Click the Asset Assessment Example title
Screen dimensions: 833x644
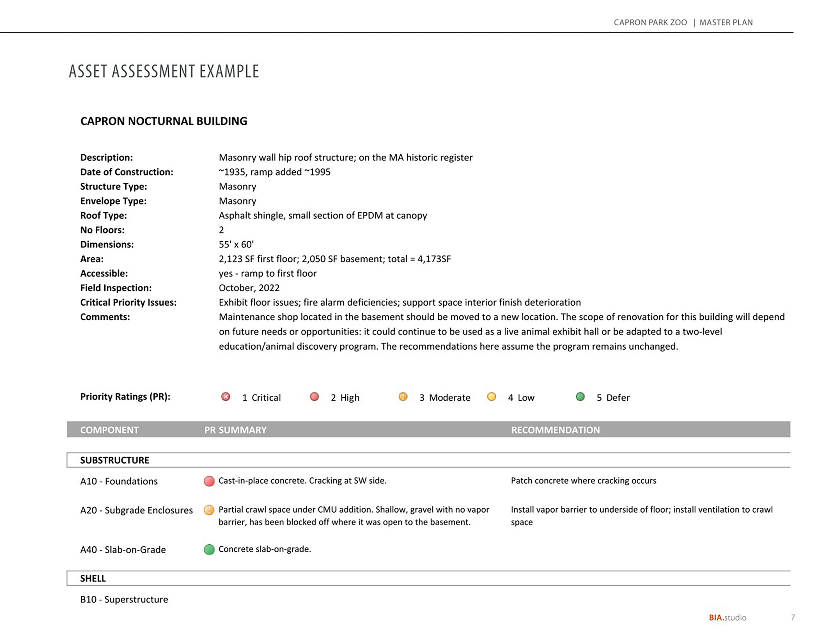tap(164, 71)
